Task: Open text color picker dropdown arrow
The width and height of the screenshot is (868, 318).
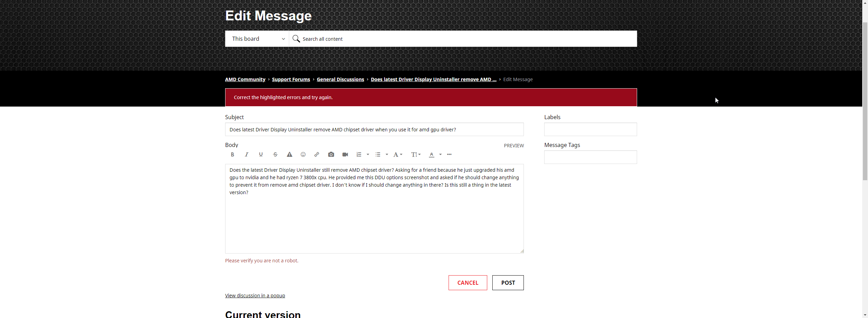Action: pyautogui.click(x=440, y=154)
